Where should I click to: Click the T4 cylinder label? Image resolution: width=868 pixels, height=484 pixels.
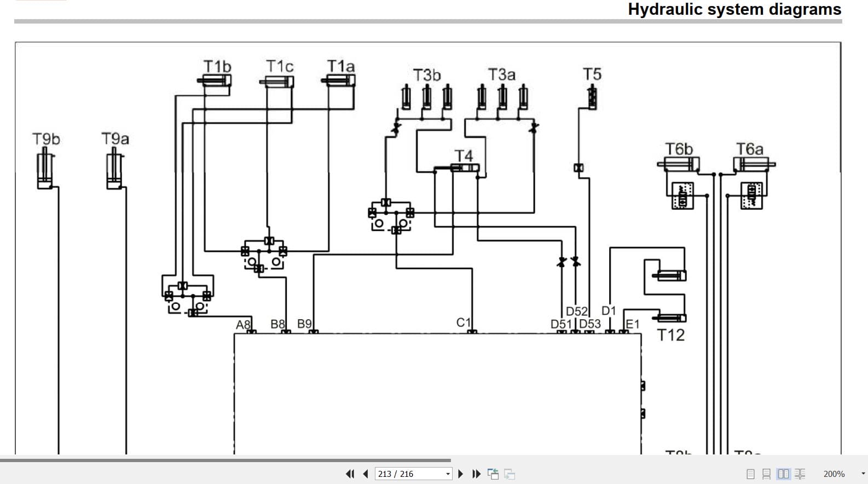pyautogui.click(x=464, y=156)
